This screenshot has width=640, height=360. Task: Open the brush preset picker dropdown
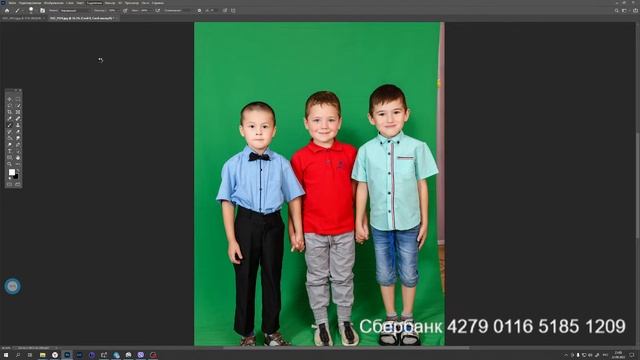[31, 11]
